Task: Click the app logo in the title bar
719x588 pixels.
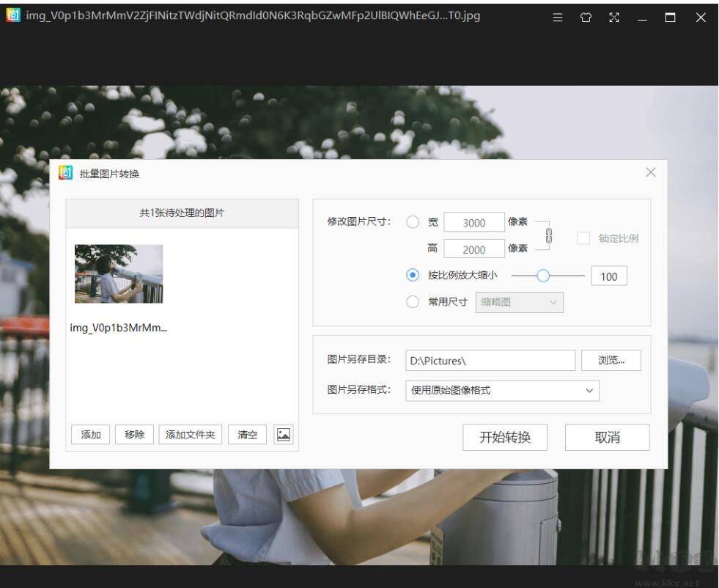Action: click(13, 15)
